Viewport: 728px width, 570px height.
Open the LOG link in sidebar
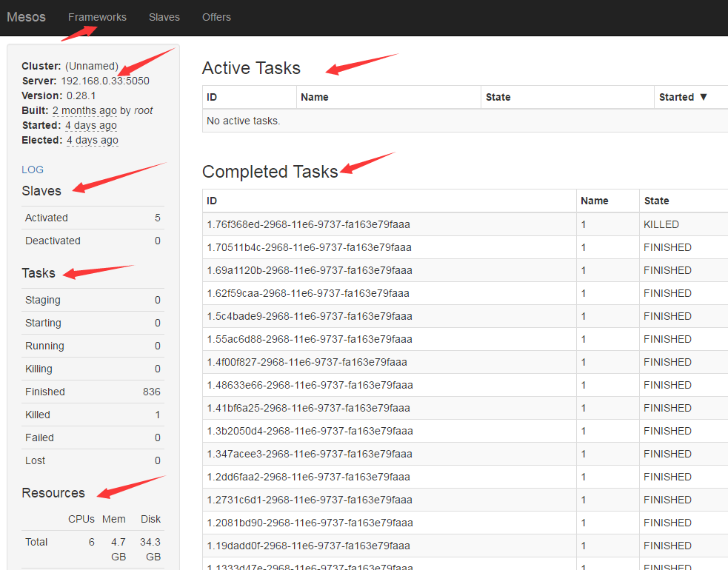pyautogui.click(x=33, y=170)
